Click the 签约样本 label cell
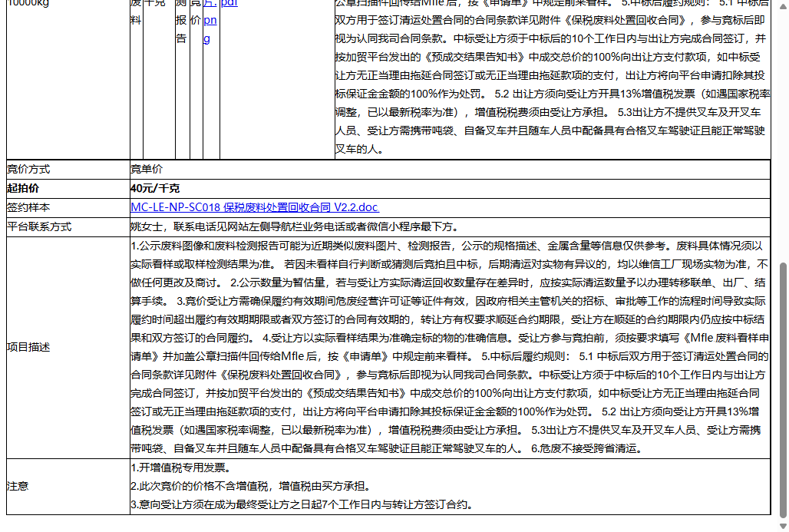Viewport: 789px width, 532px height. (x=68, y=207)
